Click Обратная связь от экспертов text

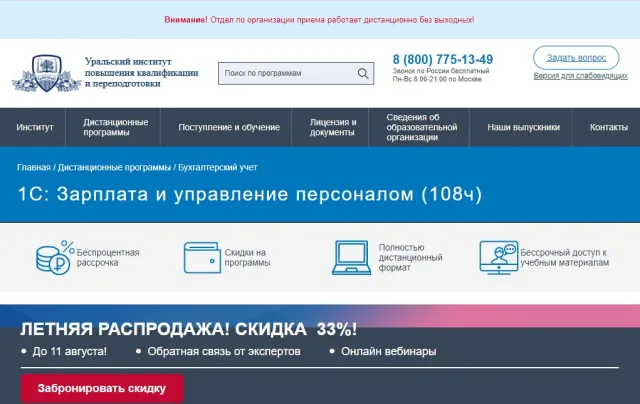224,351
